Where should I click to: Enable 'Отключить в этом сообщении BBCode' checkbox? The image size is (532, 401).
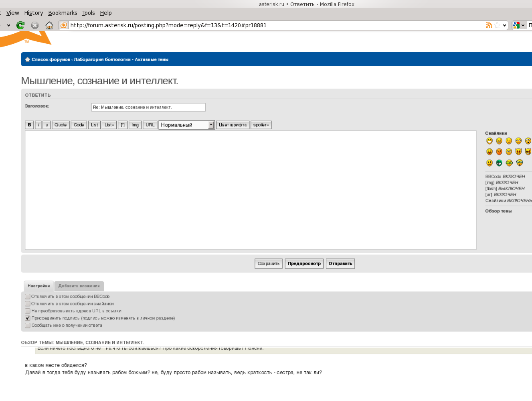point(28,297)
